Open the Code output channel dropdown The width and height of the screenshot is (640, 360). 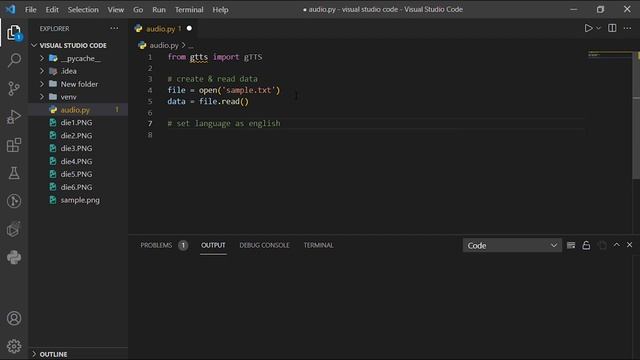click(512, 245)
